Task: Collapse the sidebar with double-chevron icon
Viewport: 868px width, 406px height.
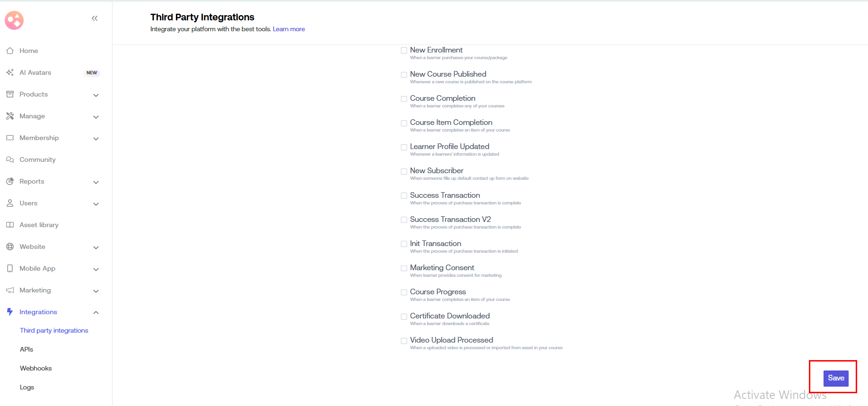Action: pyautogui.click(x=95, y=18)
